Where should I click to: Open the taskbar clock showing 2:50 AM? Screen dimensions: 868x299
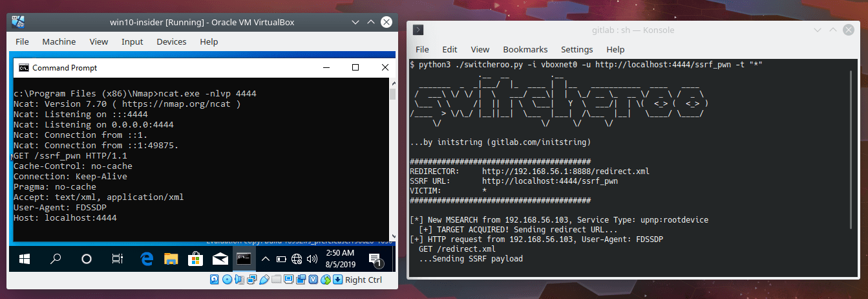(342, 260)
